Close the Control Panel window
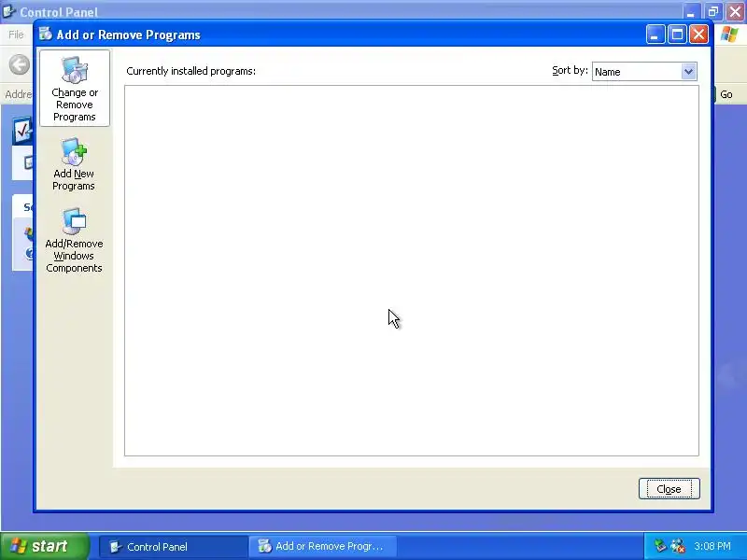 [x=736, y=11]
